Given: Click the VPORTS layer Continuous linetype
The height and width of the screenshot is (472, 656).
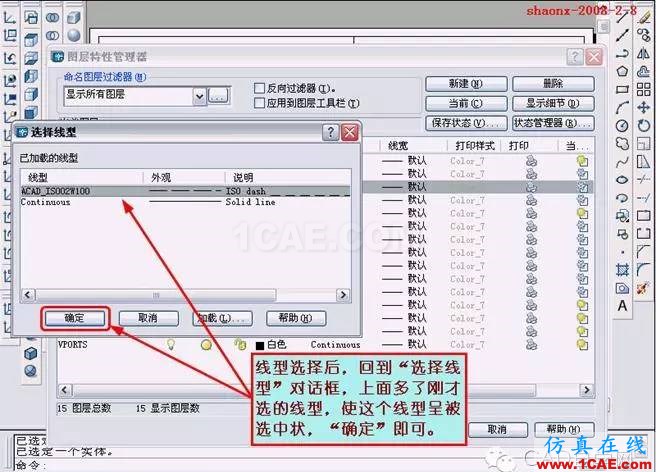Looking at the screenshot, I should point(335,345).
